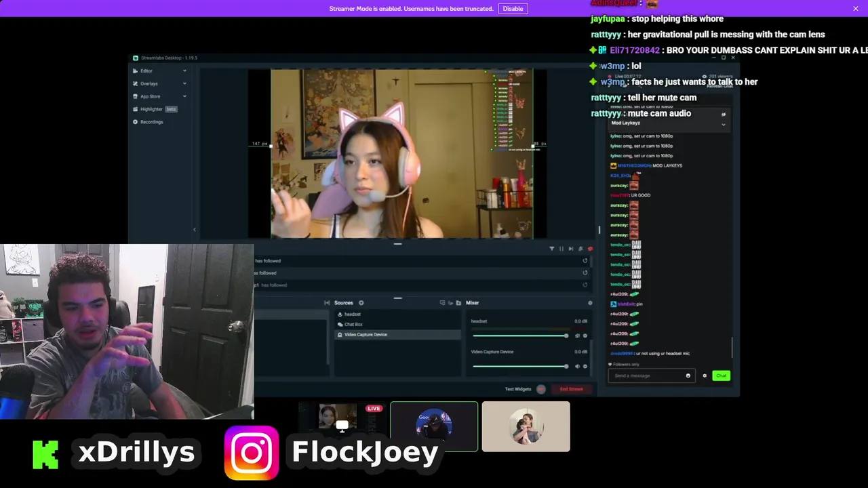Click the IrishExit username in chat
The height and width of the screenshot is (488, 868).
pyautogui.click(x=625, y=304)
